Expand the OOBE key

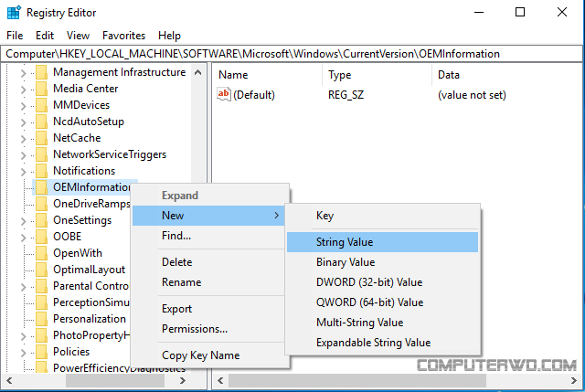[x=23, y=238]
